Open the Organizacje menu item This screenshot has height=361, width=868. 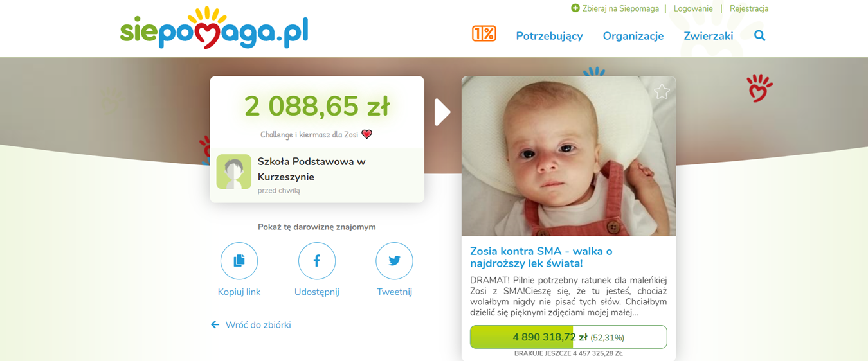click(x=633, y=36)
